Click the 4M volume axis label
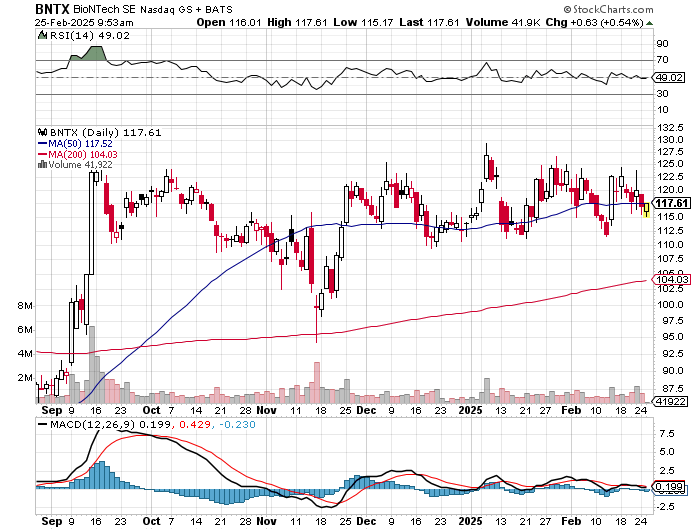Viewport: 700px width, 530px height. tap(25, 354)
